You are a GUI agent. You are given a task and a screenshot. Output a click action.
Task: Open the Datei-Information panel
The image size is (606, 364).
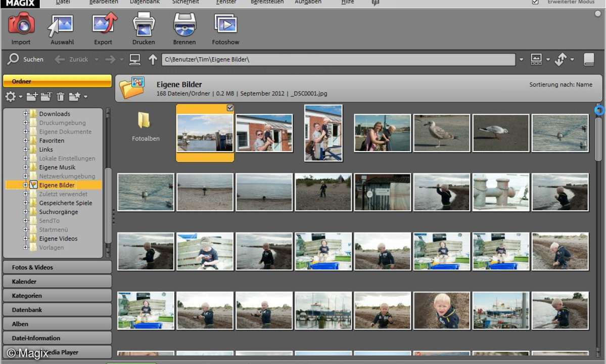[57, 338]
